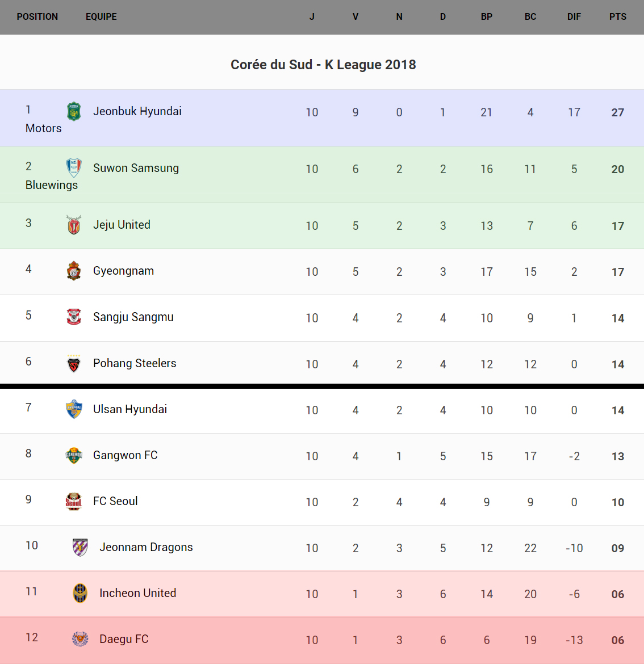Click the Suwon Samsung Bluewings club crest

click(x=74, y=168)
